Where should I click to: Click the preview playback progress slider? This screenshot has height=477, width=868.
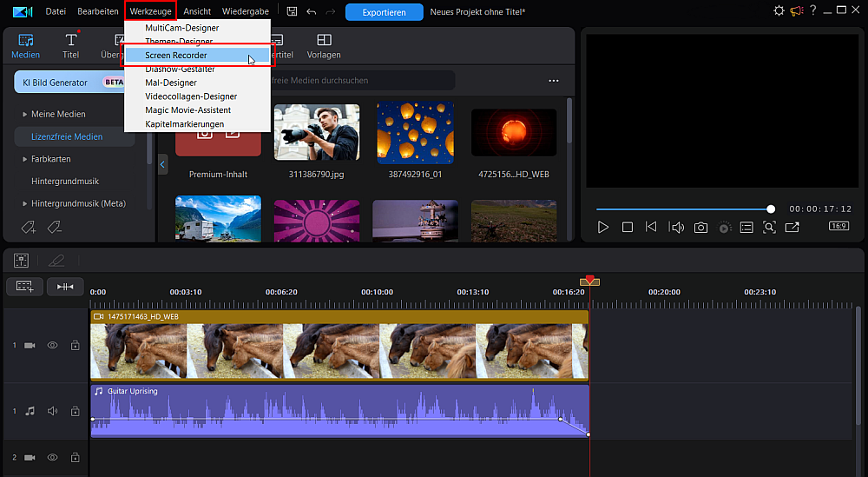click(x=686, y=209)
